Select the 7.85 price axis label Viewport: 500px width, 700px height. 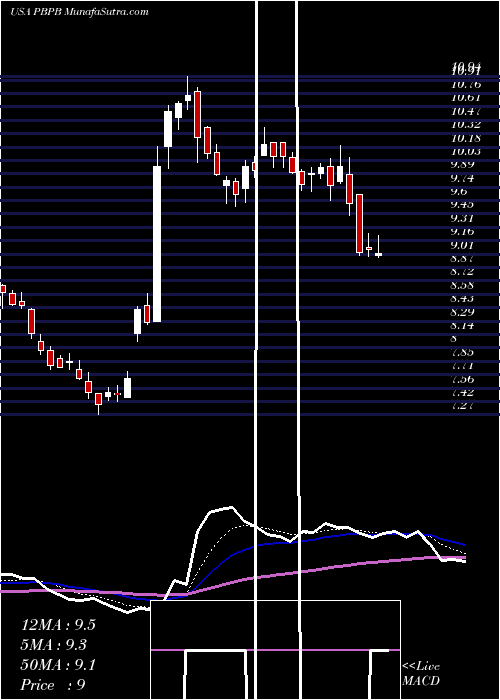(463, 352)
